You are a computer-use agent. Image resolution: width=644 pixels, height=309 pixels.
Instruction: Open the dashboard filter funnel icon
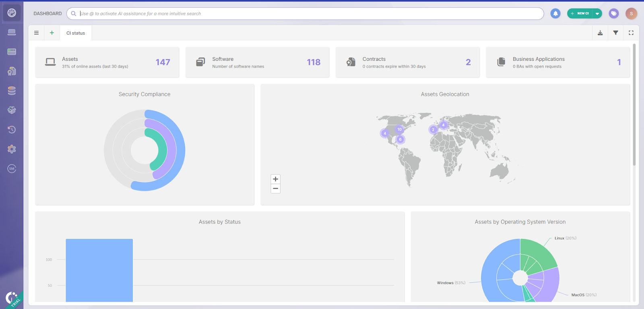tap(615, 33)
